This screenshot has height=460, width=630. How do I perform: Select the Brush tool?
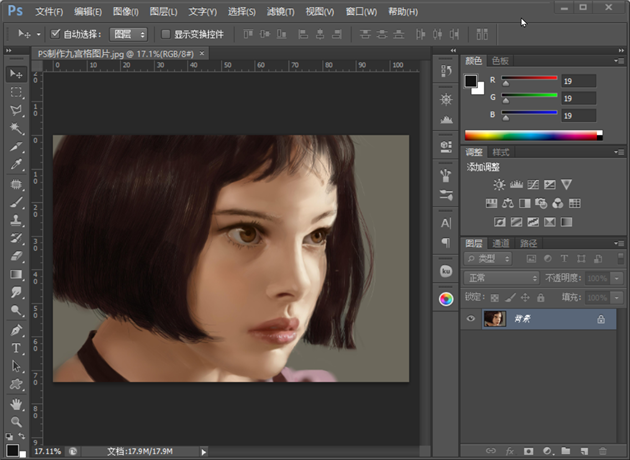pos(16,202)
